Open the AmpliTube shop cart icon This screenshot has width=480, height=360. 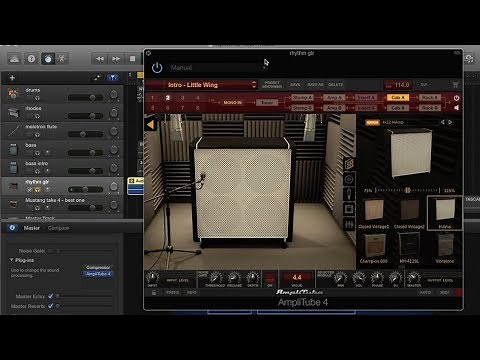tap(455, 85)
